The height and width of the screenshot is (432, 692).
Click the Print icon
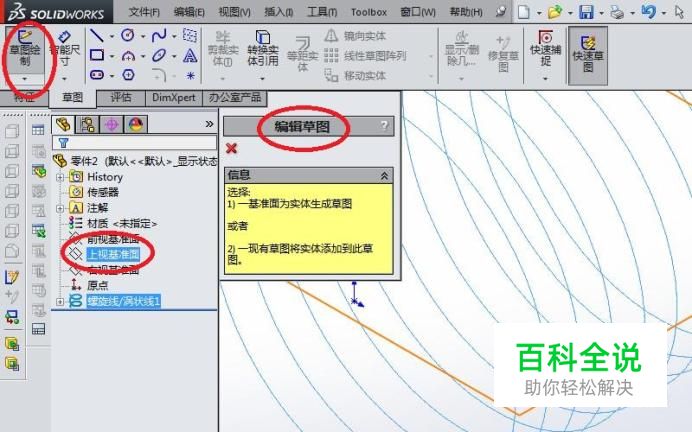(617, 12)
